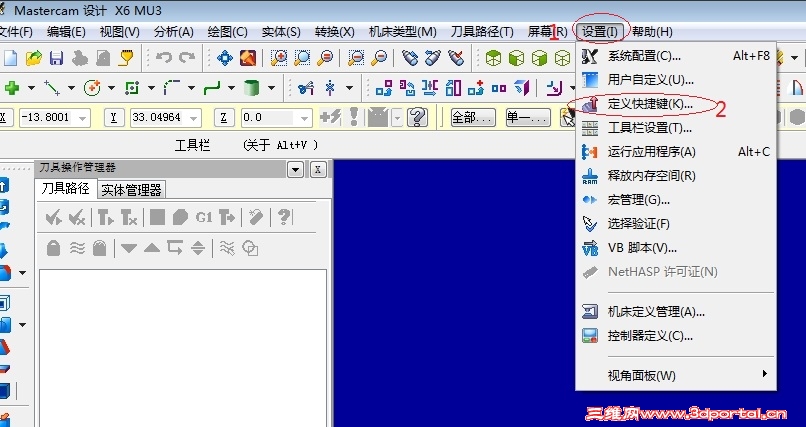Click the 单一... selection button
Image resolution: width=806 pixels, height=427 pixels.
528,118
